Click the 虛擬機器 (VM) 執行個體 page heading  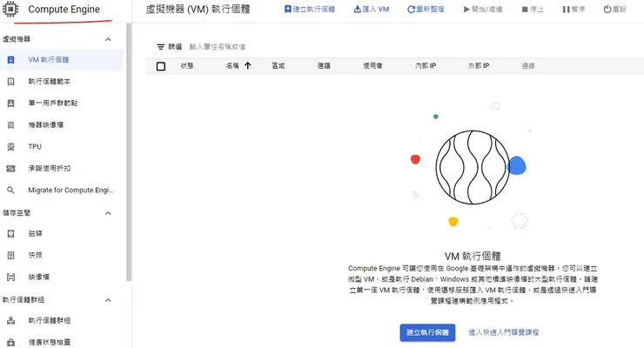(x=198, y=9)
